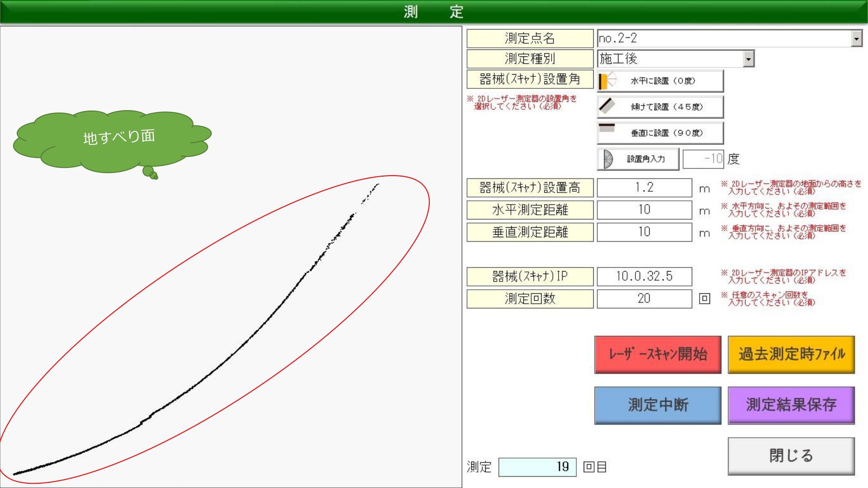Click the scanner height field showing 1.2
868x488 pixels.
coord(644,188)
